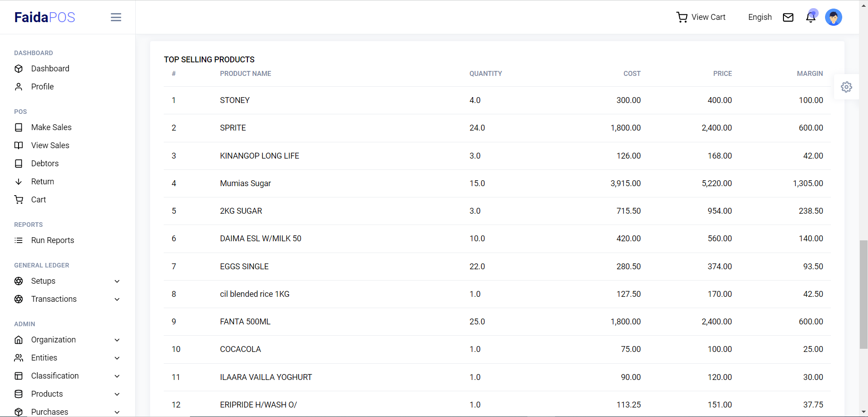This screenshot has width=868, height=417.
Task: Toggle sidebar with the hamburger menu icon
Action: (x=116, y=17)
